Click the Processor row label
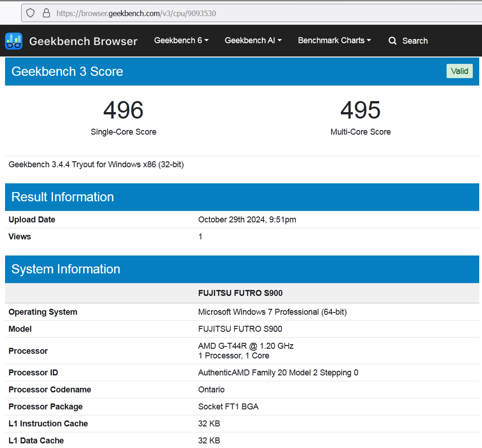Image resolution: width=482 pixels, height=448 pixels. (x=28, y=351)
